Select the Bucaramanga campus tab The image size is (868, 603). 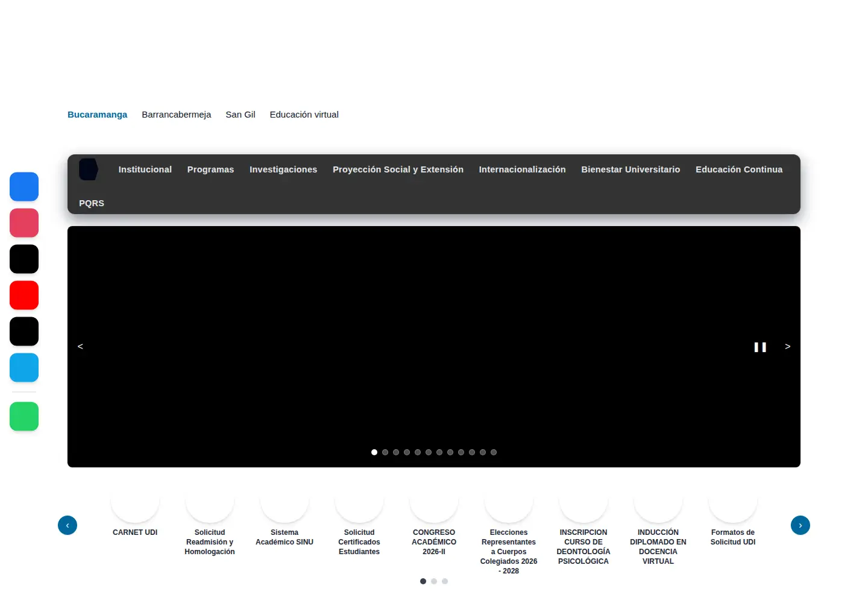[x=98, y=115]
